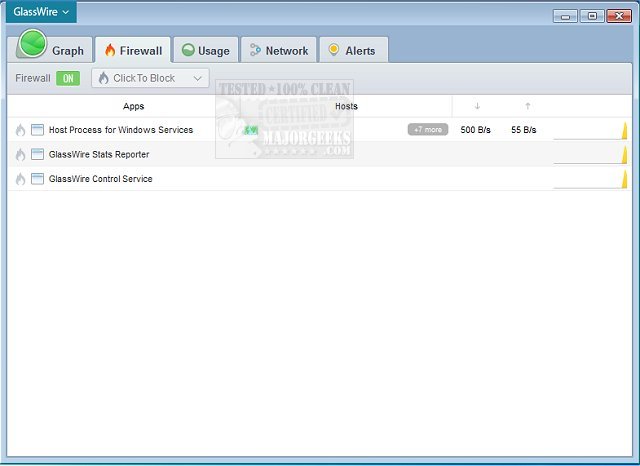Sort by the Apps column header
Image resolution: width=640 pixels, height=466 pixels.
click(133, 106)
